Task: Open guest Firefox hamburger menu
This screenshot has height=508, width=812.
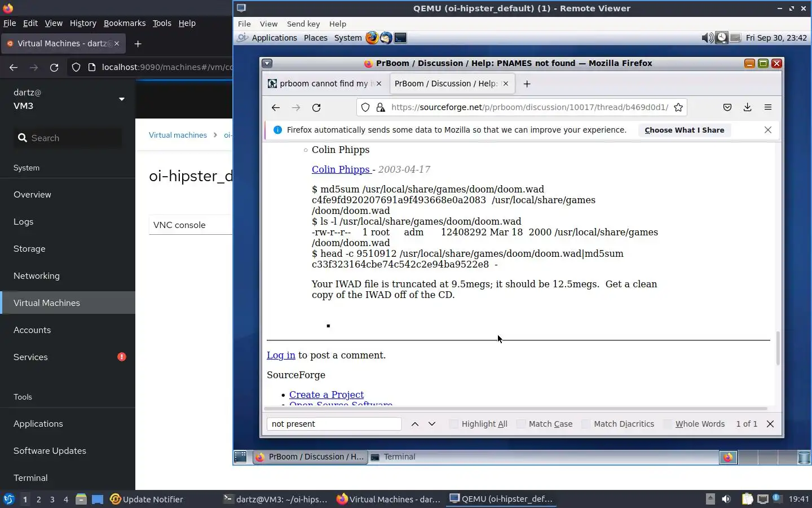Action: tap(768, 107)
